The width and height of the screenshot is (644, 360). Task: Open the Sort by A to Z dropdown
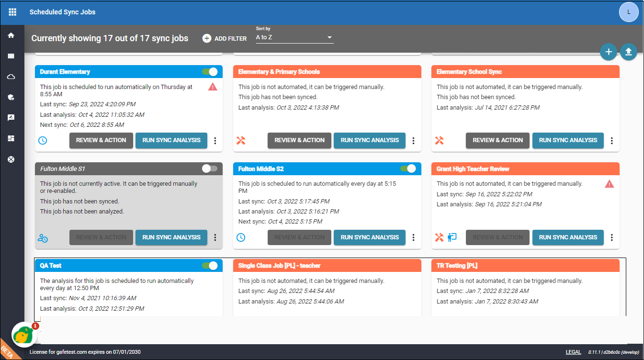point(294,37)
